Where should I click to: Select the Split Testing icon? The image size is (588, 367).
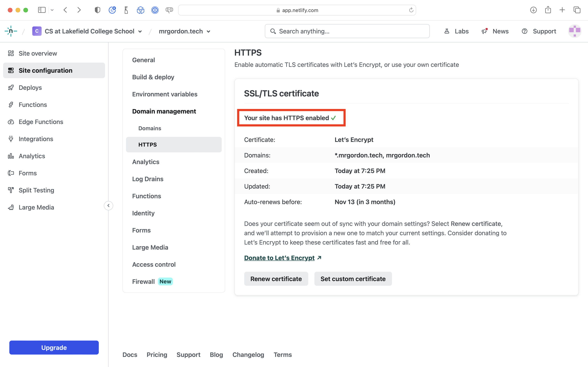[x=12, y=190]
